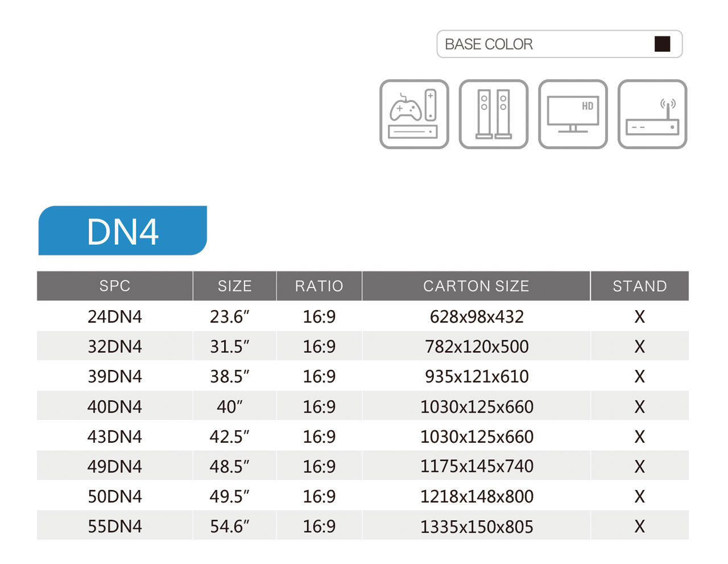Click the blue DN4 series tab
Screen dimensions: 728x564
[122, 231]
